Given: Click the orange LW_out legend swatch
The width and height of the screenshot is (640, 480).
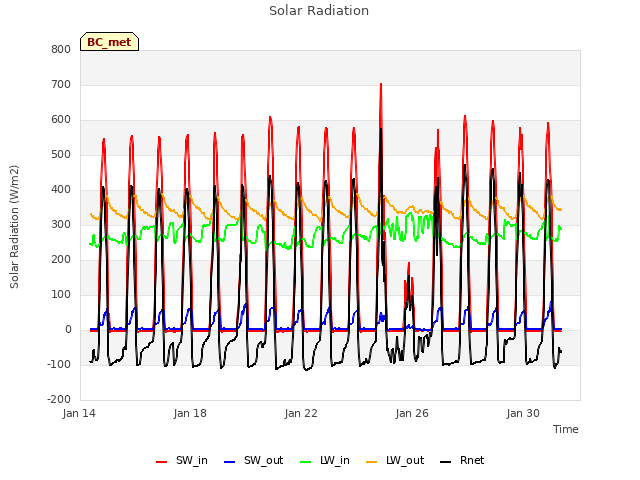Looking at the screenshot, I should tap(372, 462).
